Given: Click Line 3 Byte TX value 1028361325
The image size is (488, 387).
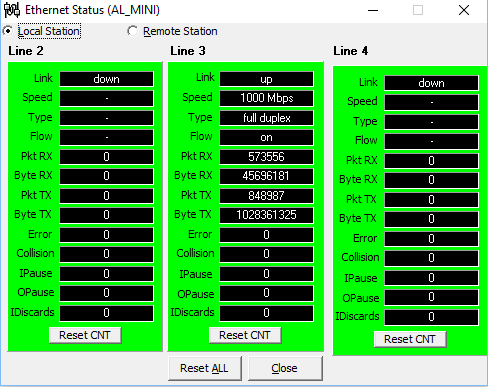Looking at the screenshot, I should (266, 215).
